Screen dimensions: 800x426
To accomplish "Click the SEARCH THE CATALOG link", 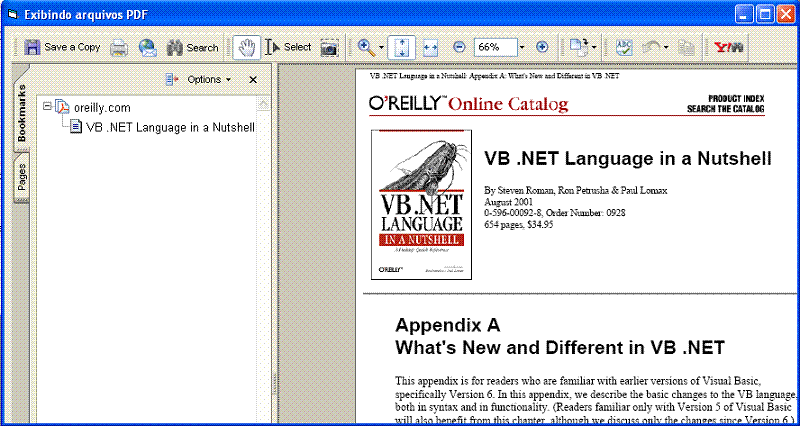I will point(726,109).
